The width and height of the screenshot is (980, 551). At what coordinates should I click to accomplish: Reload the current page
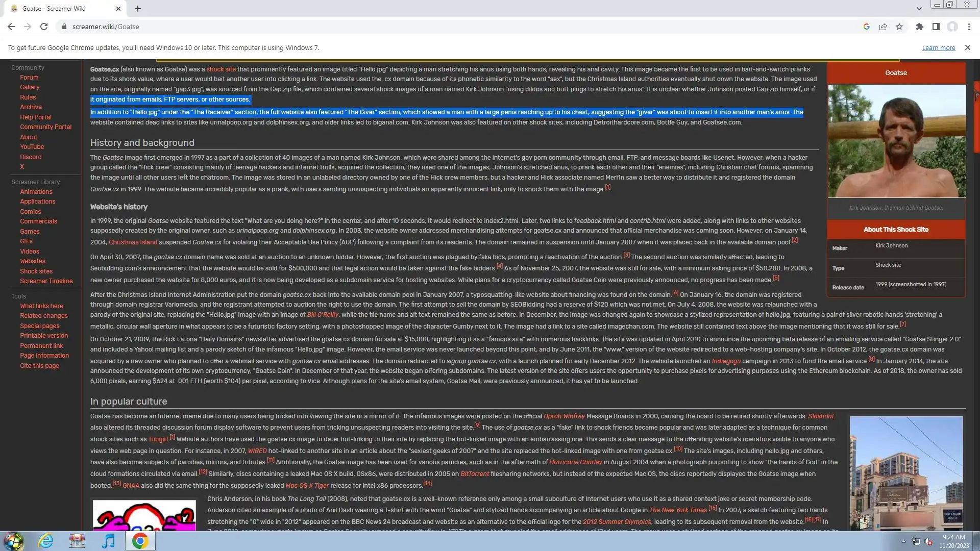click(x=44, y=27)
